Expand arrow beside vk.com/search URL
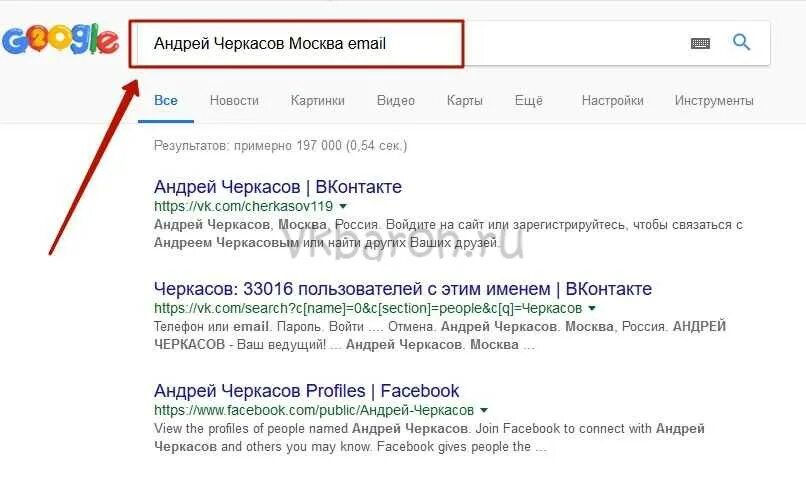The height and width of the screenshot is (483, 806). [592, 308]
